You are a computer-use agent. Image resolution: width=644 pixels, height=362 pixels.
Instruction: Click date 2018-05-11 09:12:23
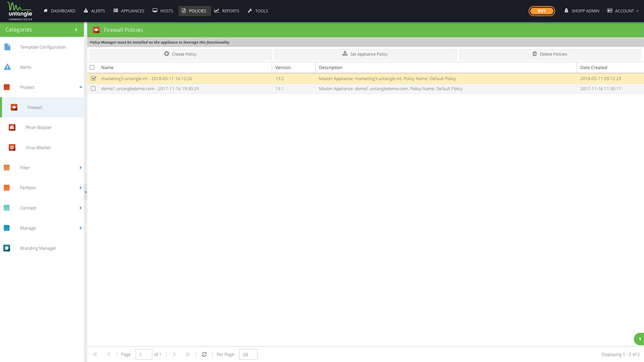[x=601, y=78]
